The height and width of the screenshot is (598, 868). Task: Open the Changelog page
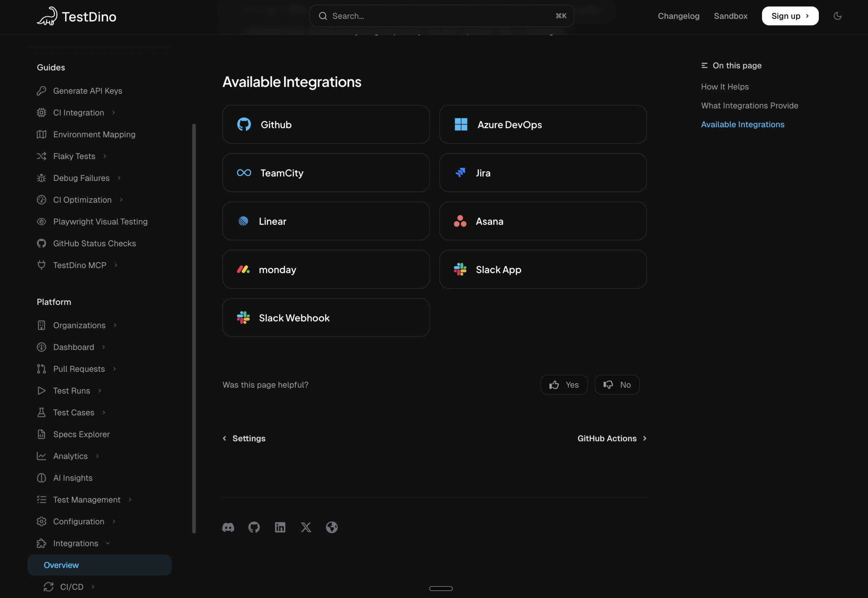coord(678,16)
